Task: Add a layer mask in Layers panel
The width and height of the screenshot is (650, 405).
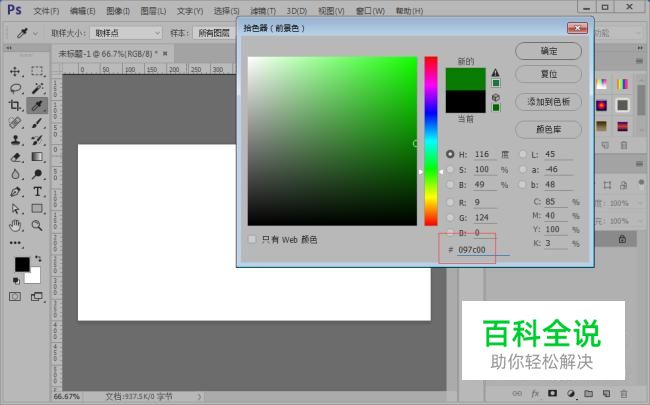Action: point(552,393)
